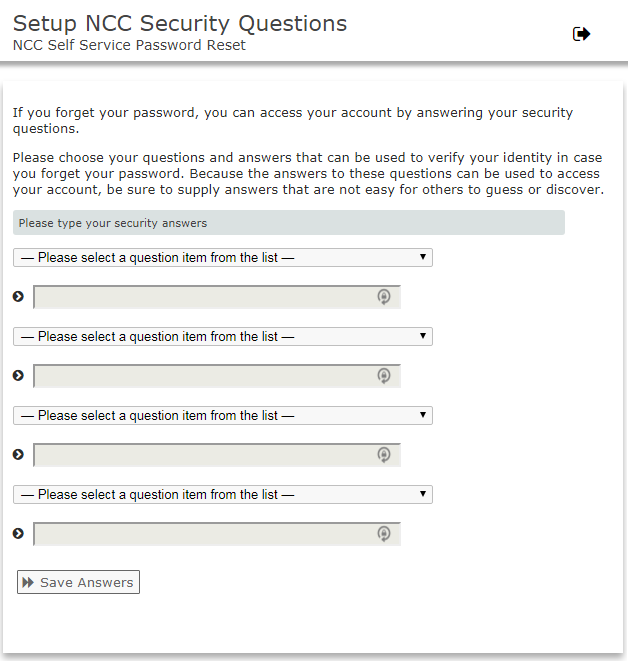Open the third security question dropdown

click(222, 416)
